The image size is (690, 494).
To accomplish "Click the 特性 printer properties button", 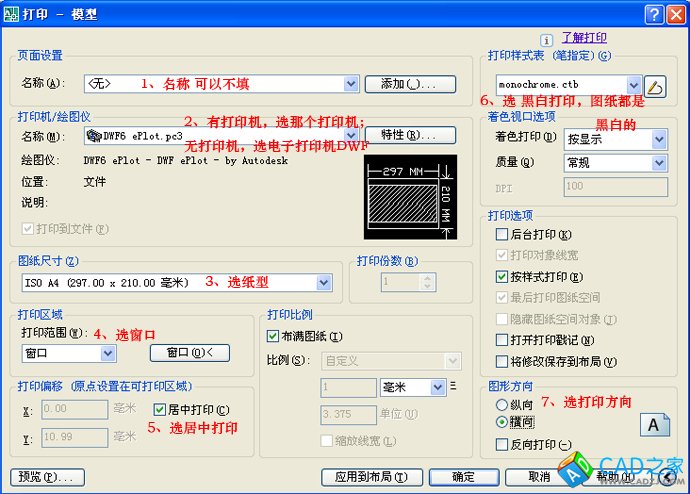I will (410, 135).
